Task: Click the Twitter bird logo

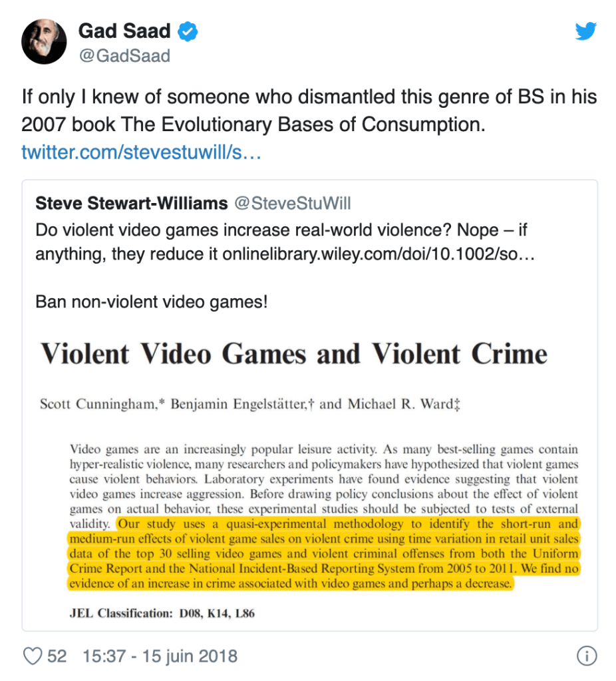Action: pyautogui.click(x=586, y=31)
